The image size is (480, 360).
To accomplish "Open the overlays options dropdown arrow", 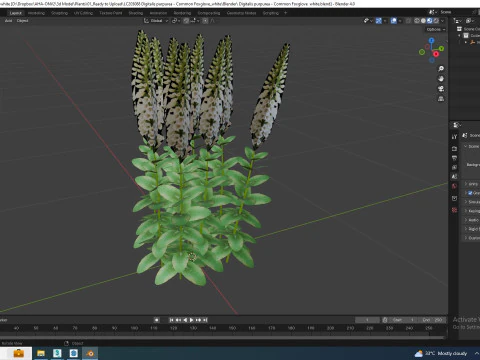I will point(400,21).
